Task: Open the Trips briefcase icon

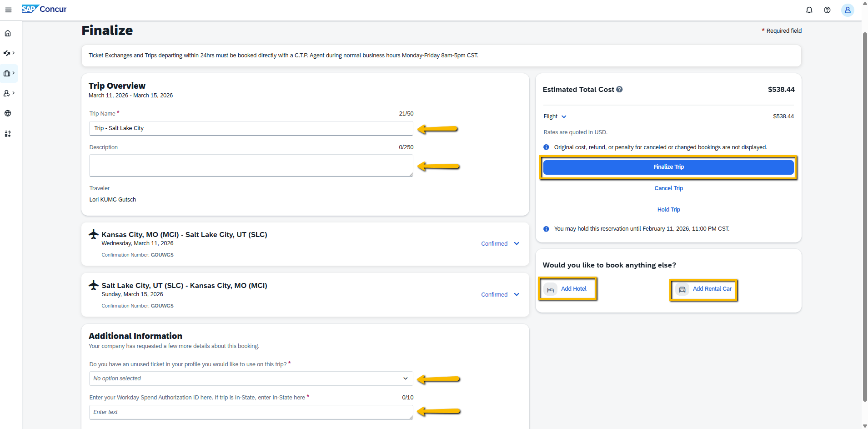Action: point(7,73)
